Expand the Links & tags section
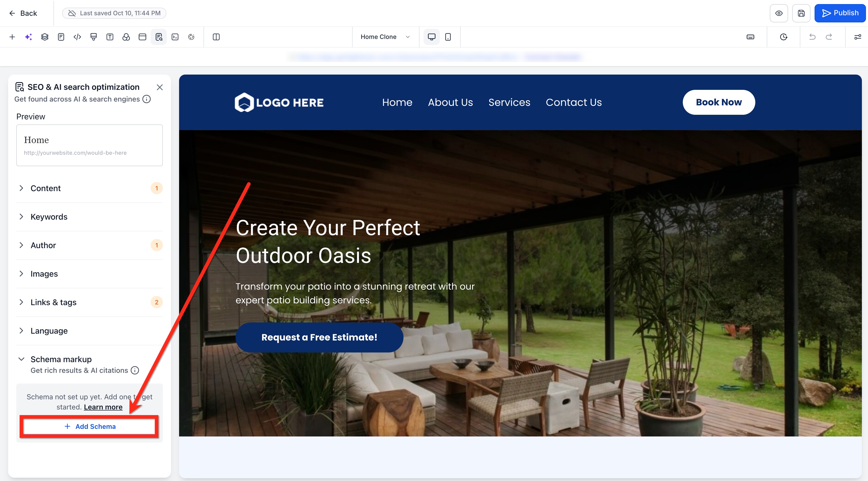 (53, 302)
